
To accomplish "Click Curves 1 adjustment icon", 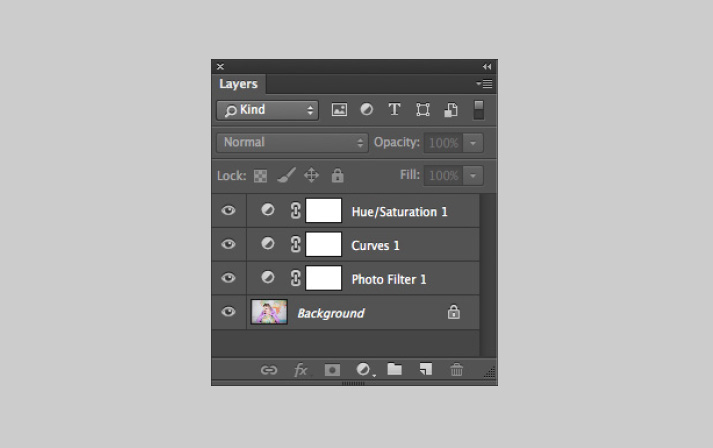I will [x=268, y=243].
